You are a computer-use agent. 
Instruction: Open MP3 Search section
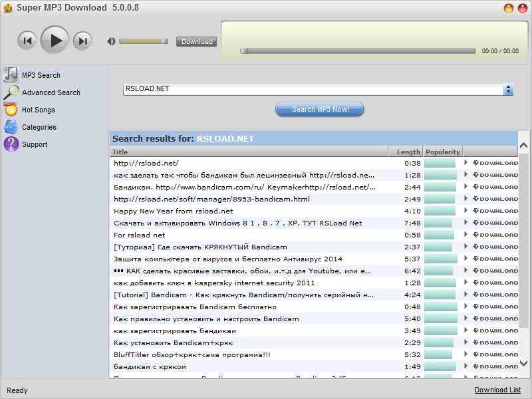(41, 75)
